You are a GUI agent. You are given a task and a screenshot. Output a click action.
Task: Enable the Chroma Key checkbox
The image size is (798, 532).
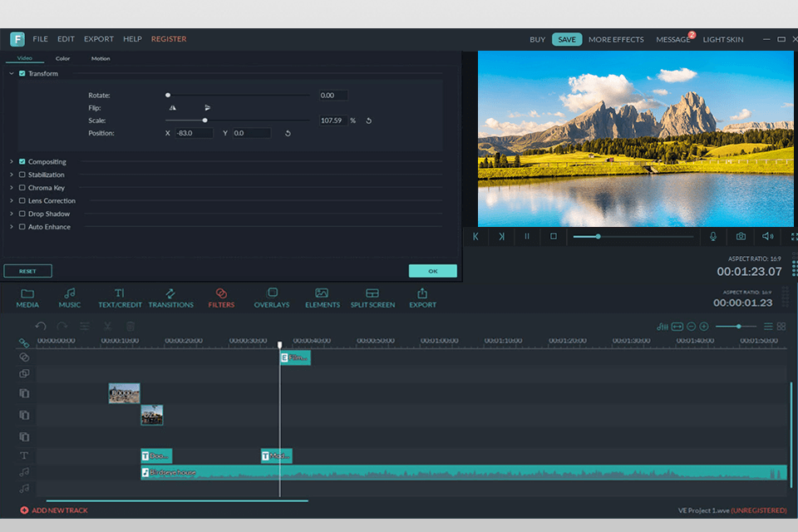point(22,188)
